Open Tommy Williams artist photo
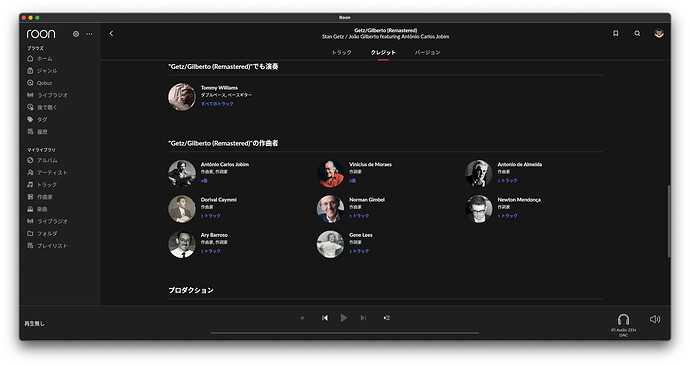690x366 pixels. pyautogui.click(x=182, y=97)
